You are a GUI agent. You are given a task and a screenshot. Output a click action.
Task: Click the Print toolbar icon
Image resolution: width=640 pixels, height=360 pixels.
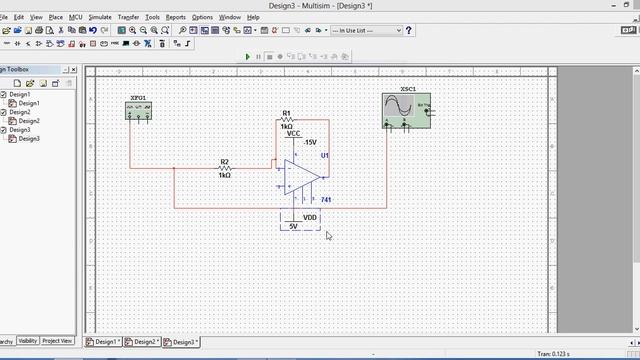39,31
